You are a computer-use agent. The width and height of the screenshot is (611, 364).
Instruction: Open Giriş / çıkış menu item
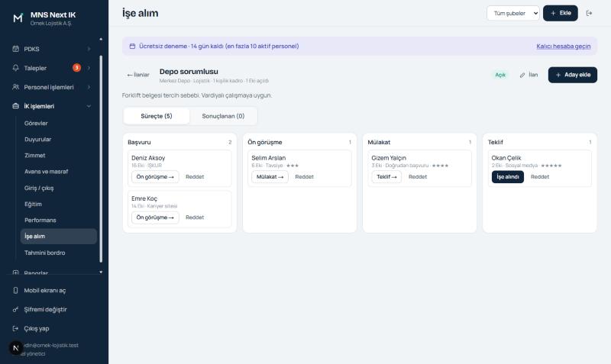tap(39, 188)
